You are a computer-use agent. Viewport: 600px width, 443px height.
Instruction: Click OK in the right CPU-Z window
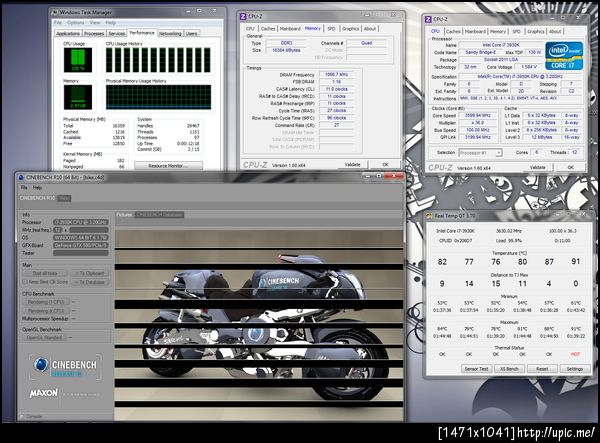(571, 167)
